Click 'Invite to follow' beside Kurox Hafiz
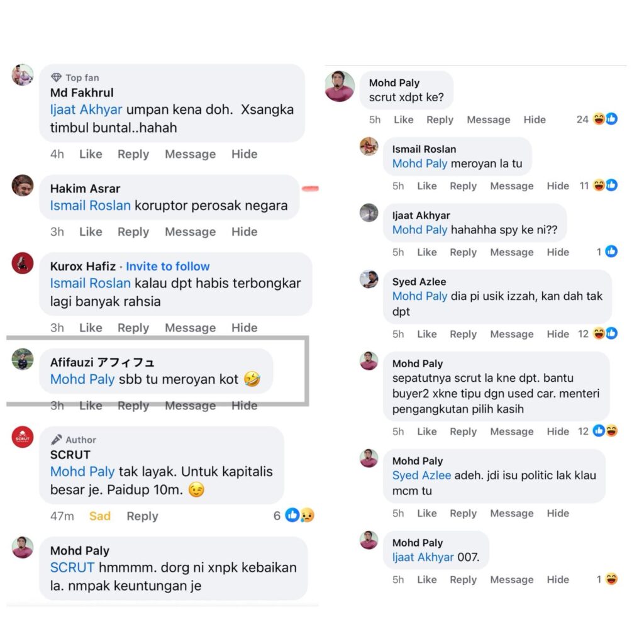The height and width of the screenshot is (644, 644). pyautogui.click(x=167, y=266)
